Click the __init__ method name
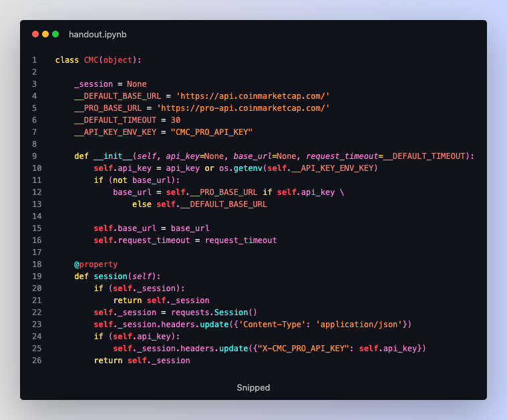 tap(108, 156)
